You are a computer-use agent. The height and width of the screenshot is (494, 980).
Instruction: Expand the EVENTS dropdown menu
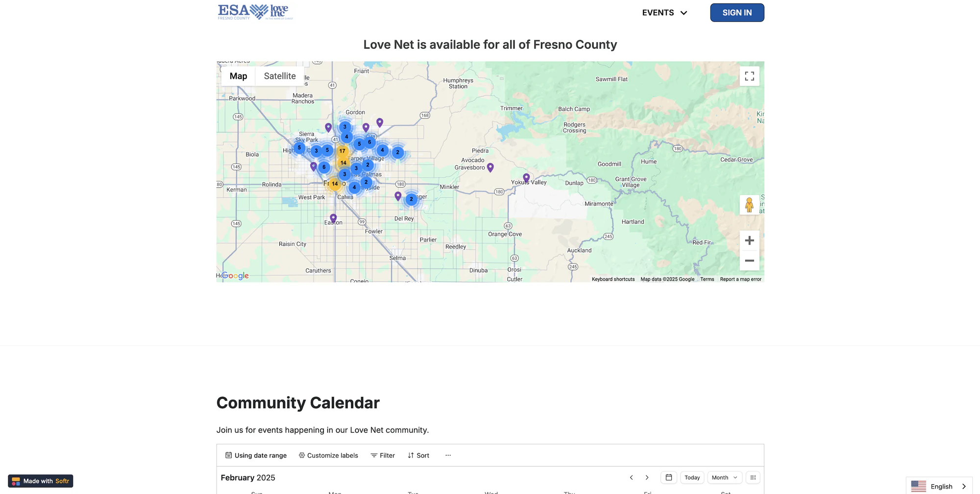pos(665,13)
